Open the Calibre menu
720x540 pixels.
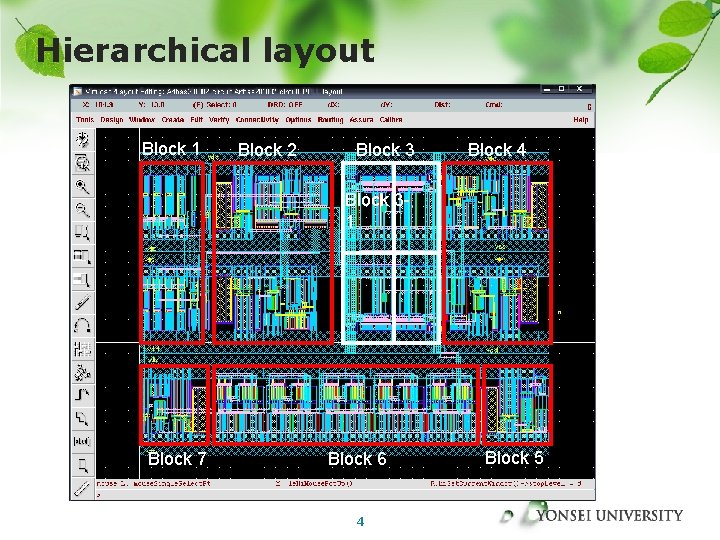(391, 120)
